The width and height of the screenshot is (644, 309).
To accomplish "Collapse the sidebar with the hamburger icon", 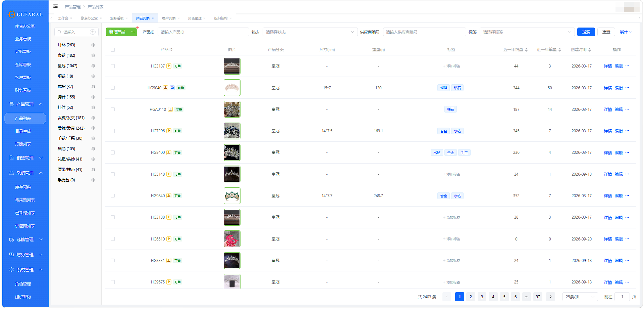I will pyautogui.click(x=55, y=6).
